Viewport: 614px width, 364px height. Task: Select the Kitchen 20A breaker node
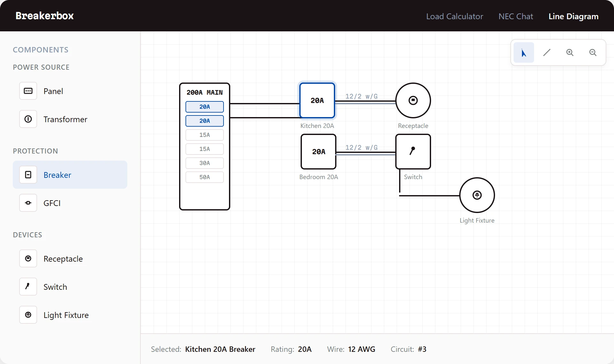317,100
